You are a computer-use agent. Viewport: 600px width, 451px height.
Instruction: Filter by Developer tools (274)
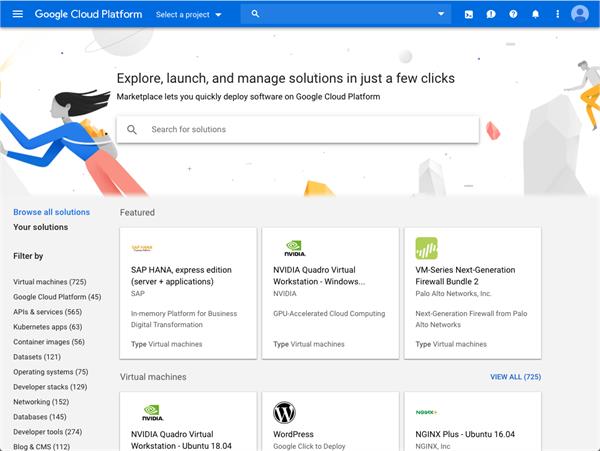point(48,431)
